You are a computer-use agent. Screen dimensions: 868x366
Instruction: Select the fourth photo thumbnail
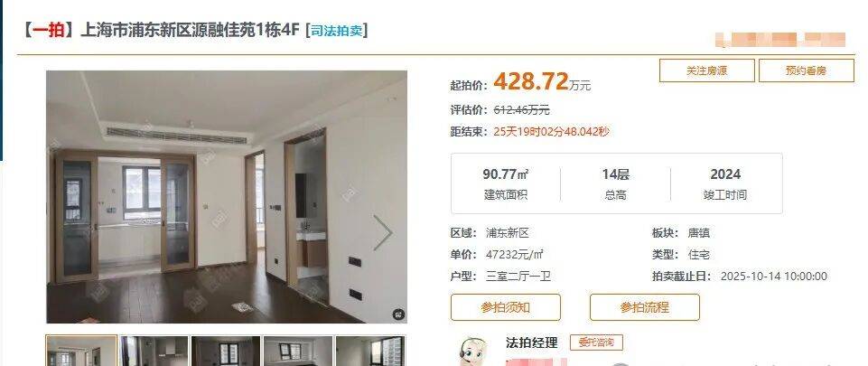[x=298, y=351]
